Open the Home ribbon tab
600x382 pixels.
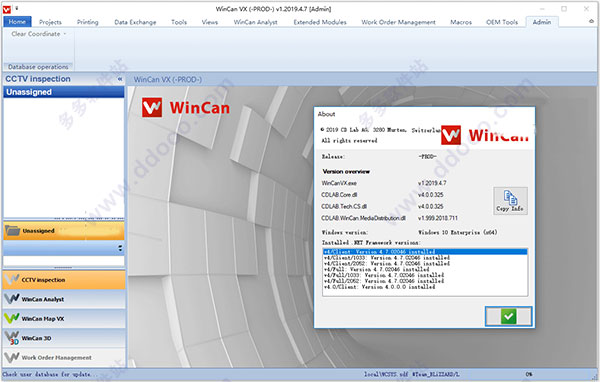(17, 22)
